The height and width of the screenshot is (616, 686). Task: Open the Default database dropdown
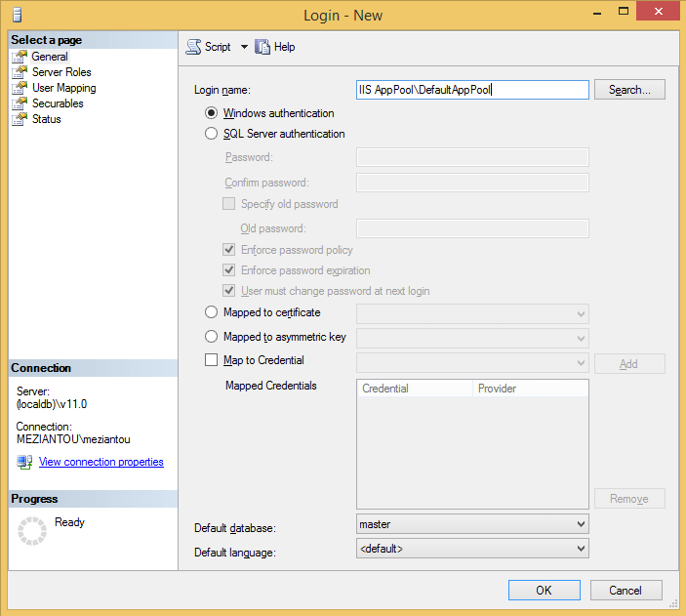pyautogui.click(x=473, y=524)
